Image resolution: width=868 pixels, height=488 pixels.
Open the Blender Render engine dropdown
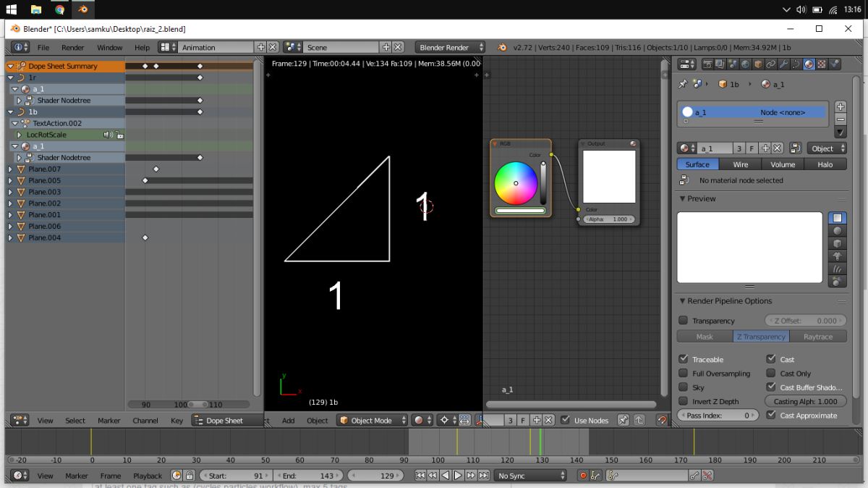pos(451,47)
